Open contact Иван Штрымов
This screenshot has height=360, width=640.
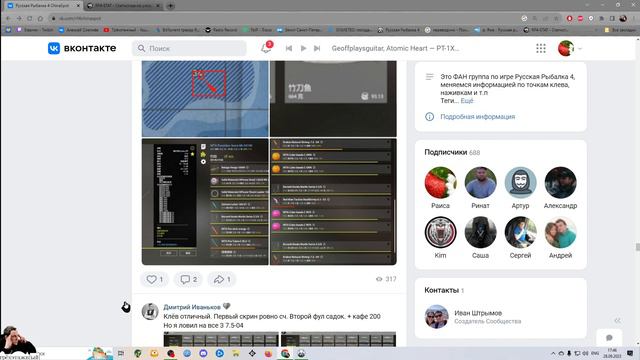tap(478, 313)
